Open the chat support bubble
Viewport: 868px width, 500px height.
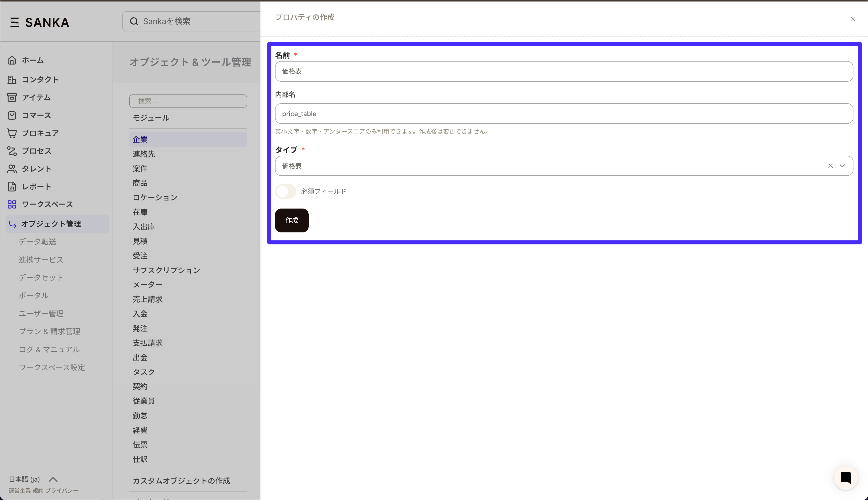pos(845,478)
